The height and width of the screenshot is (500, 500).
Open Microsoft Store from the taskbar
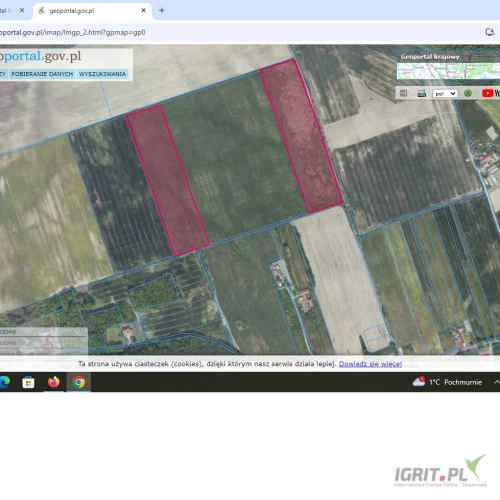click(28, 382)
